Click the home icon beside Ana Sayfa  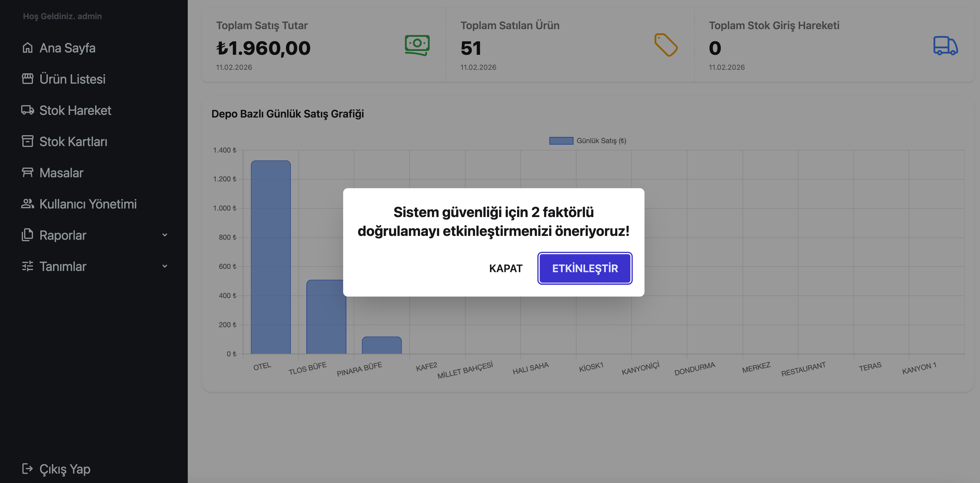(27, 48)
